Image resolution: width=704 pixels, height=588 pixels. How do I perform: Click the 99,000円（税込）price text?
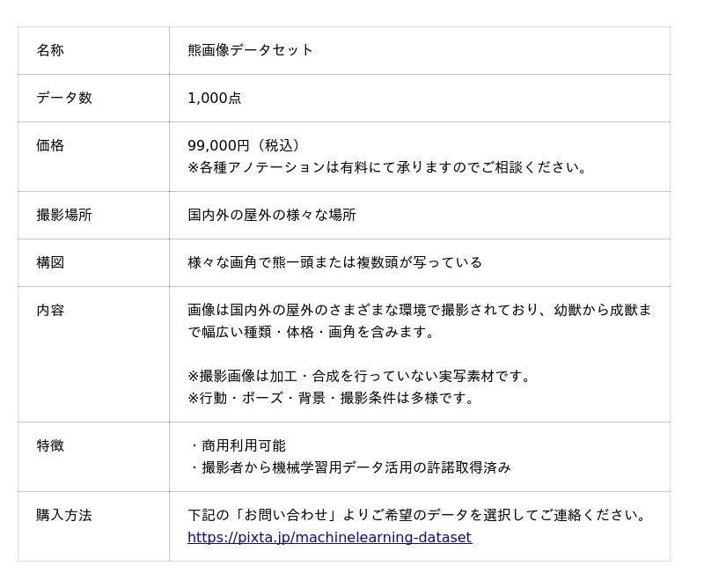click(246, 145)
